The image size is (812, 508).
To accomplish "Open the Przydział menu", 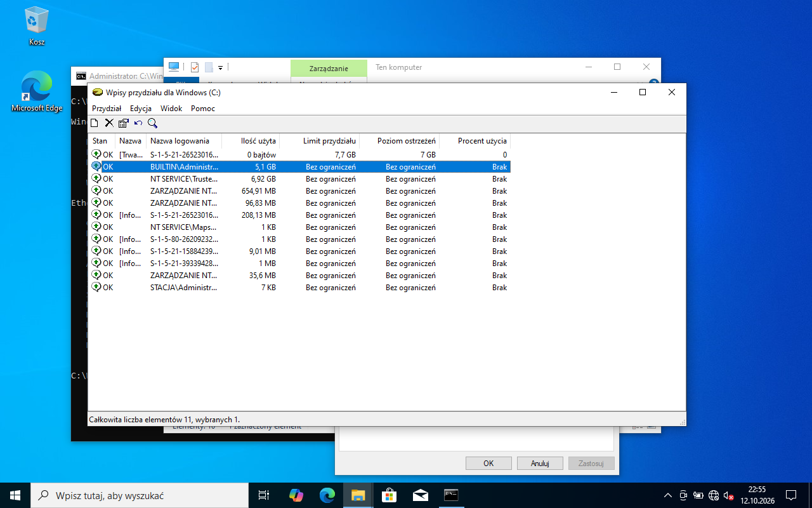I will pyautogui.click(x=107, y=109).
